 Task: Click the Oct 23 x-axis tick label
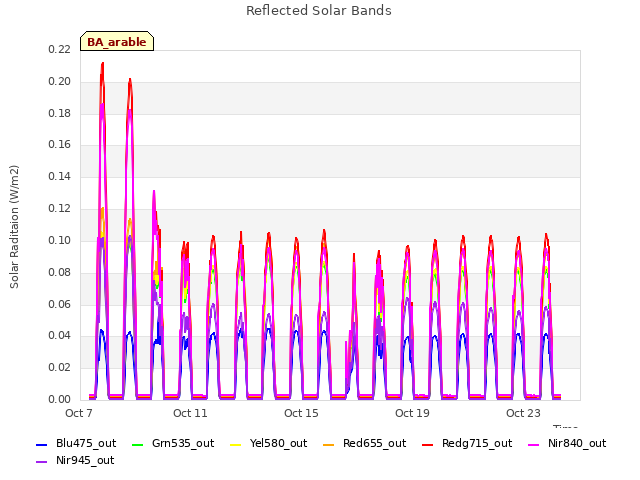(523, 413)
